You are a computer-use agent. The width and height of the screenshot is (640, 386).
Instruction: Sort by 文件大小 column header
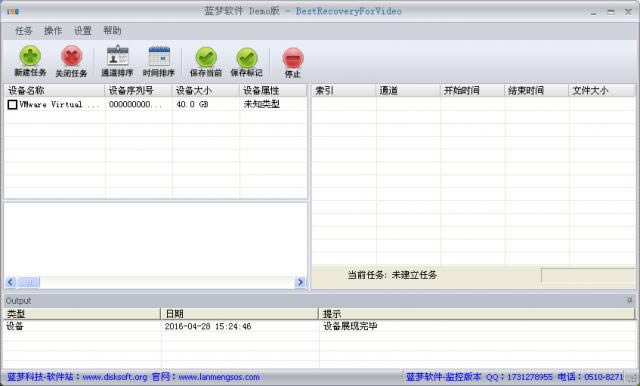click(x=602, y=91)
